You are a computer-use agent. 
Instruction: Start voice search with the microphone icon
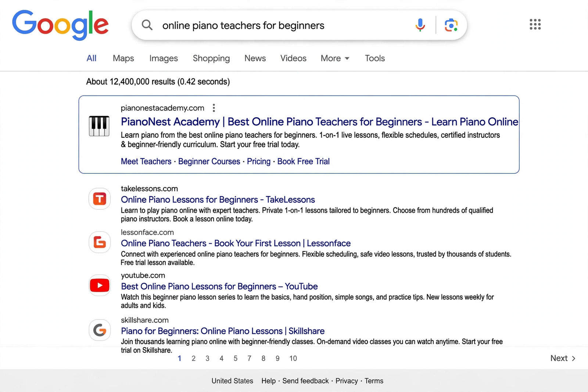coord(420,25)
